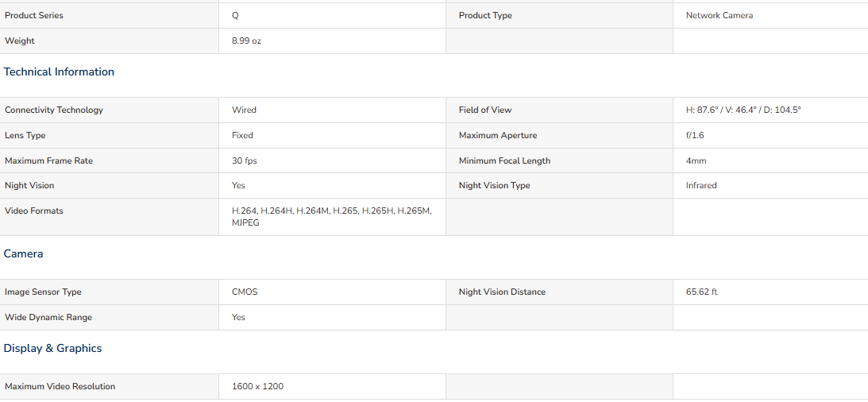The width and height of the screenshot is (868, 402).
Task: Select the f/1.6 maximum aperture value
Action: coord(695,135)
